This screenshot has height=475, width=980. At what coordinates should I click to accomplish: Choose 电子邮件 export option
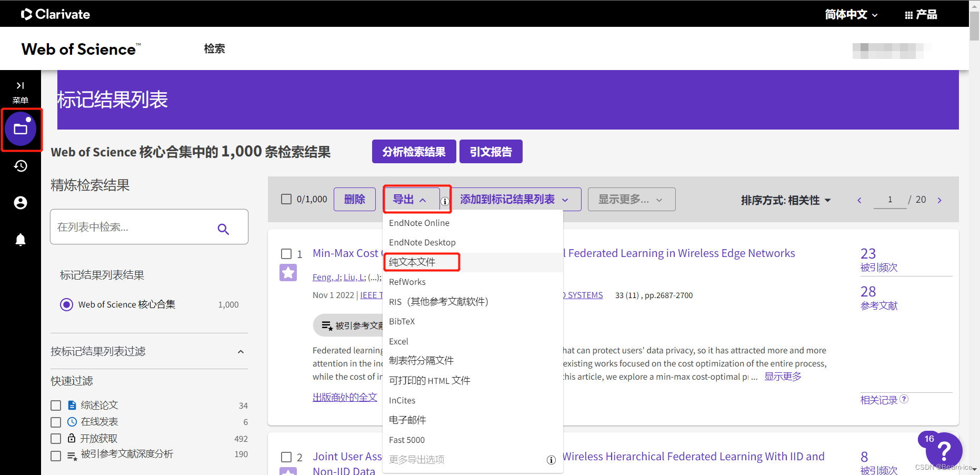click(x=473, y=420)
